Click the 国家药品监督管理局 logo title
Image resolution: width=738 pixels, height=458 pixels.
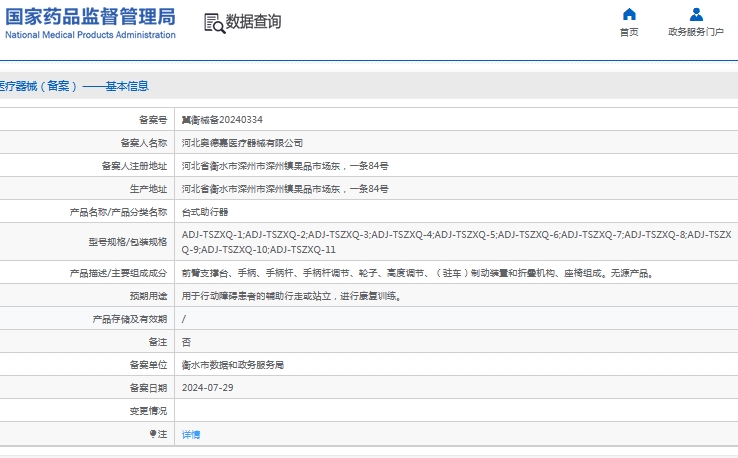[x=90, y=16]
